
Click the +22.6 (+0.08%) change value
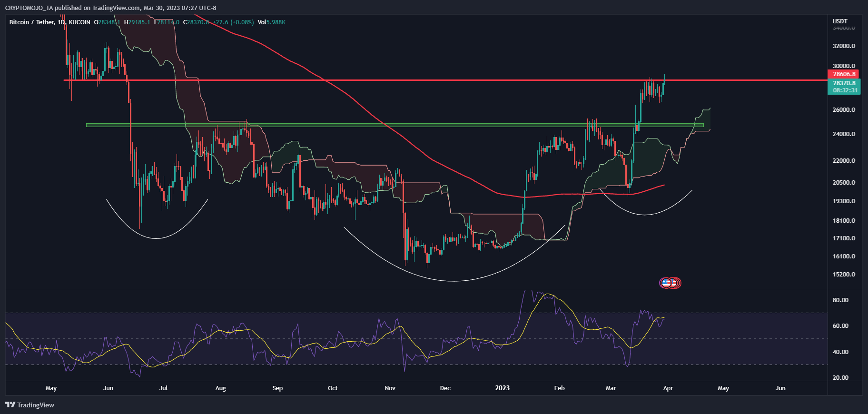point(233,22)
